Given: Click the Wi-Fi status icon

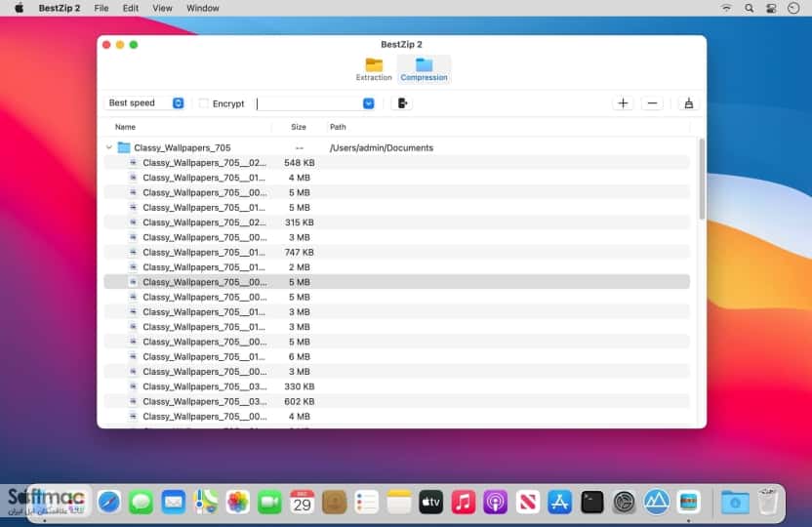Looking at the screenshot, I should pyautogui.click(x=726, y=8).
